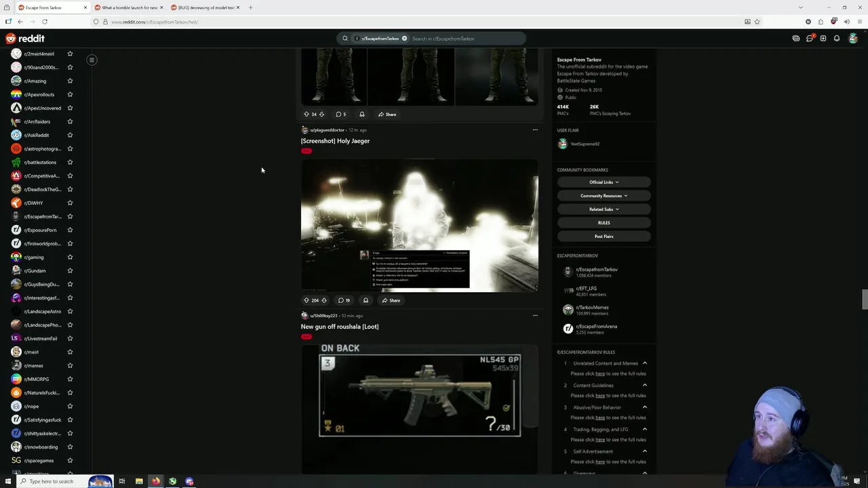The height and width of the screenshot is (488, 868).
Task: Open the 5 comments on the top post
Action: click(341, 115)
